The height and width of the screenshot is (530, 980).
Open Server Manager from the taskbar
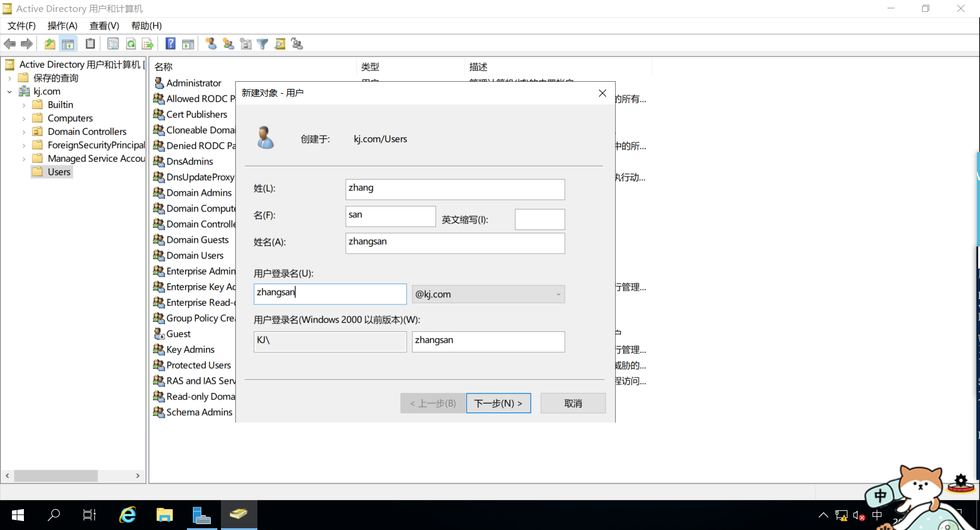tap(202, 514)
